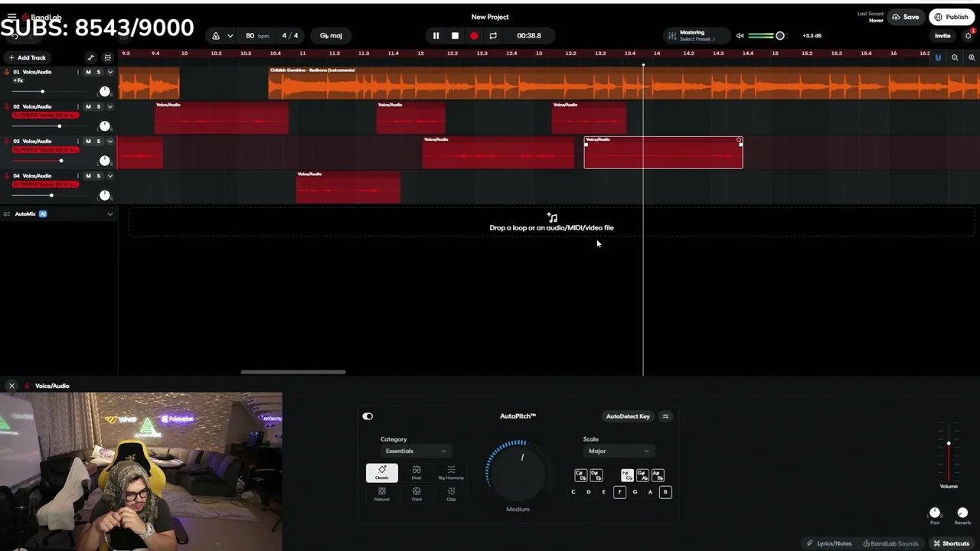Expand the AutoMix section

[110, 214]
